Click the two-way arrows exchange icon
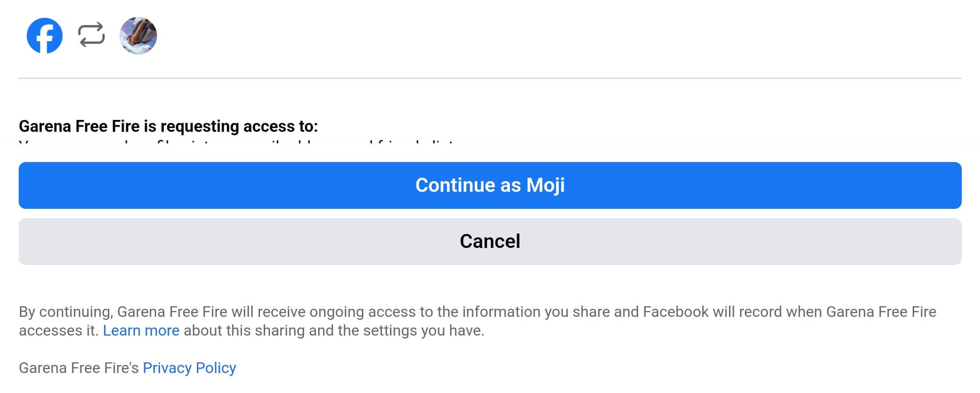 click(91, 35)
